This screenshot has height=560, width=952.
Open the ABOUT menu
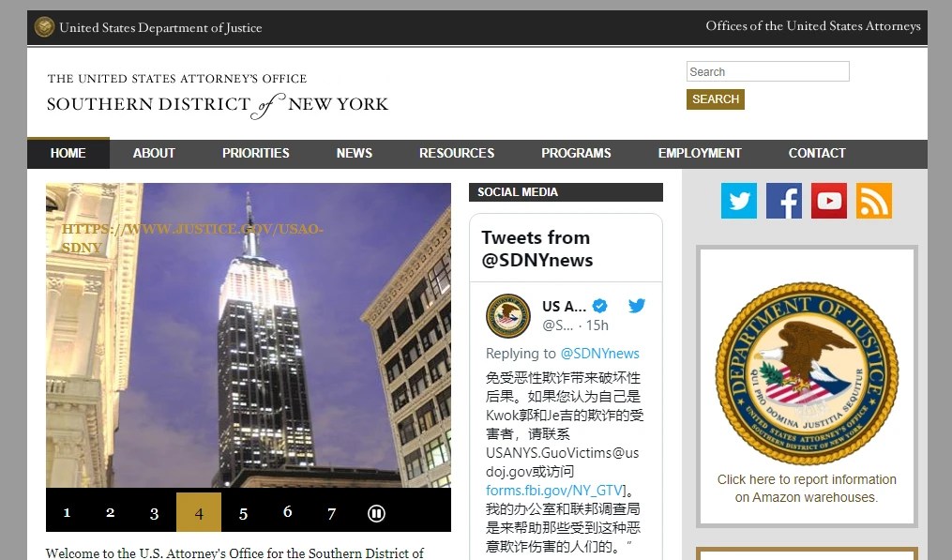pos(154,153)
